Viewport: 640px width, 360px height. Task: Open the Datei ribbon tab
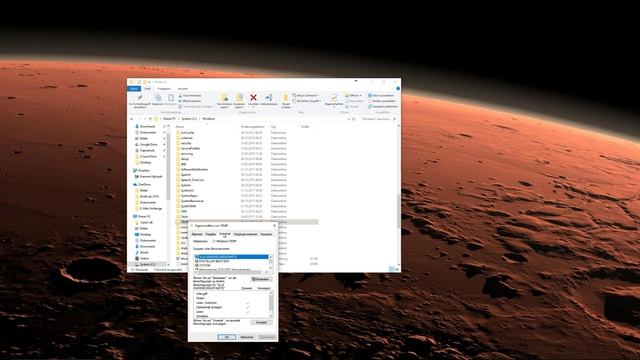pyautogui.click(x=134, y=89)
